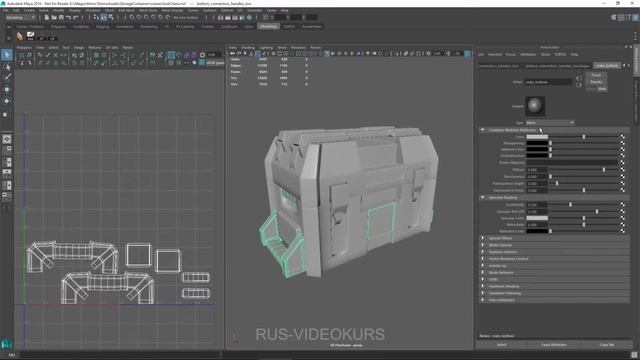The height and width of the screenshot is (360, 640).
Task: Click the Color attribute map checker button
Action: [622, 137]
